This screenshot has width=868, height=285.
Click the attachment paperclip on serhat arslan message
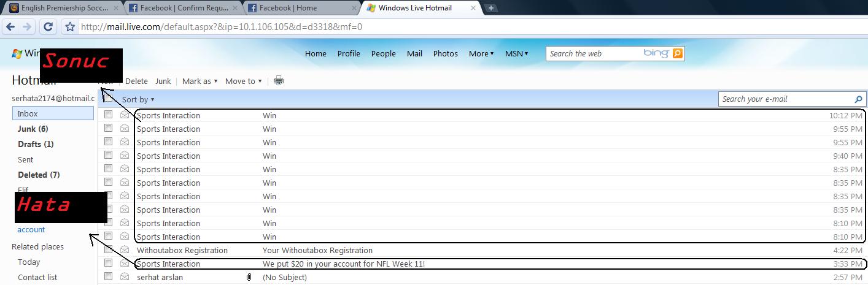pyautogui.click(x=249, y=277)
